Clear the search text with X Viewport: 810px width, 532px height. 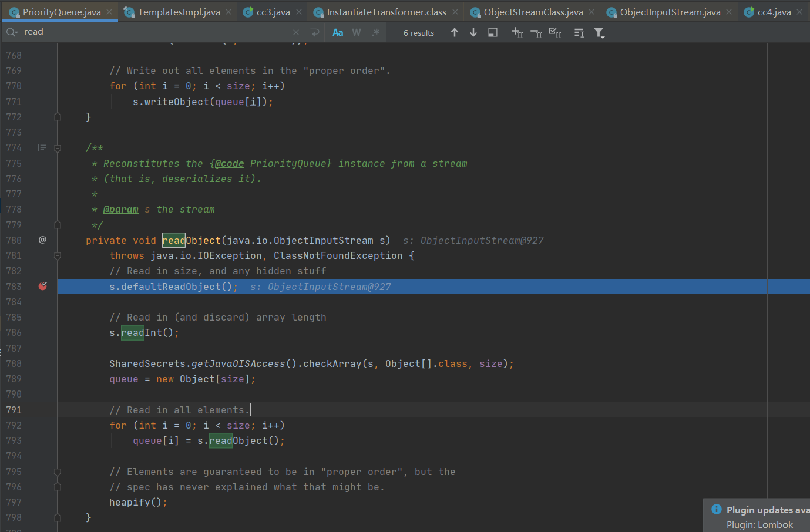point(296,33)
